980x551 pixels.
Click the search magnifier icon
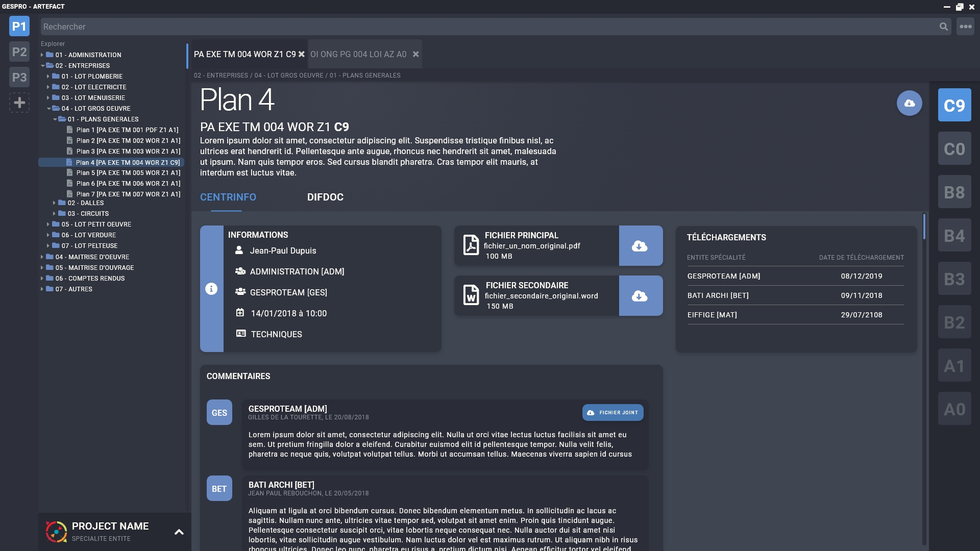943,27
